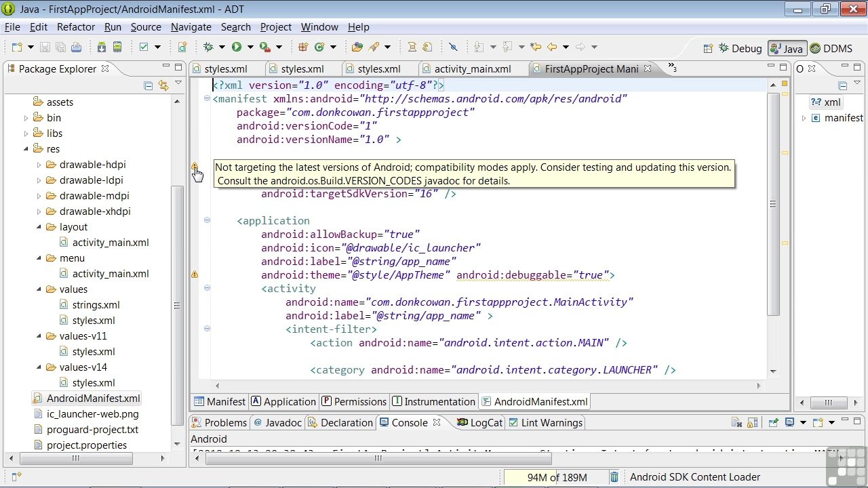Click the New Android XML file icon
This screenshot has height=488, width=868.
click(182, 47)
